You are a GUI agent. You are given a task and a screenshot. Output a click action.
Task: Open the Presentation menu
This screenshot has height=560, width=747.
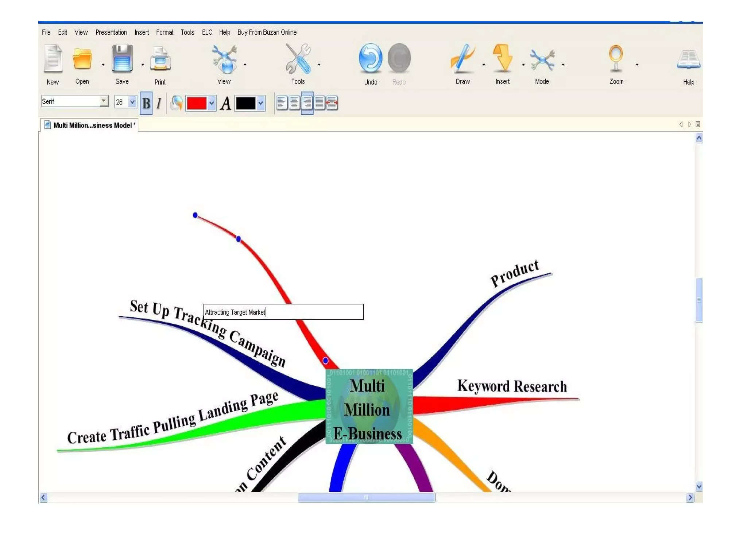[x=111, y=32]
